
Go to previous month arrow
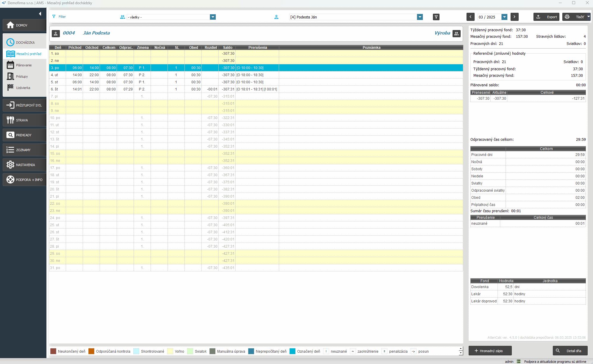pos(470,17)
